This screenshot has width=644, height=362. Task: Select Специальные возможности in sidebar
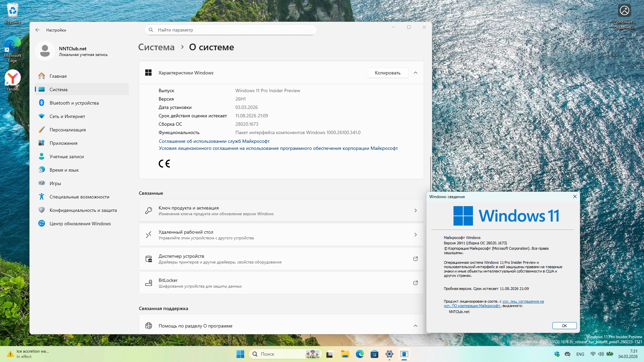pyautogui.click(x=79, y=197)
